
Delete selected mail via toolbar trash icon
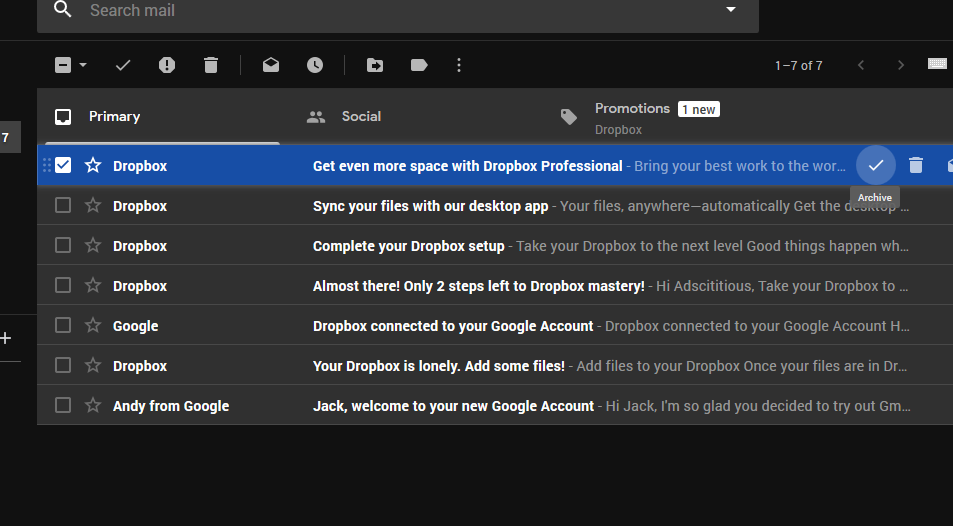coord(211,65)
